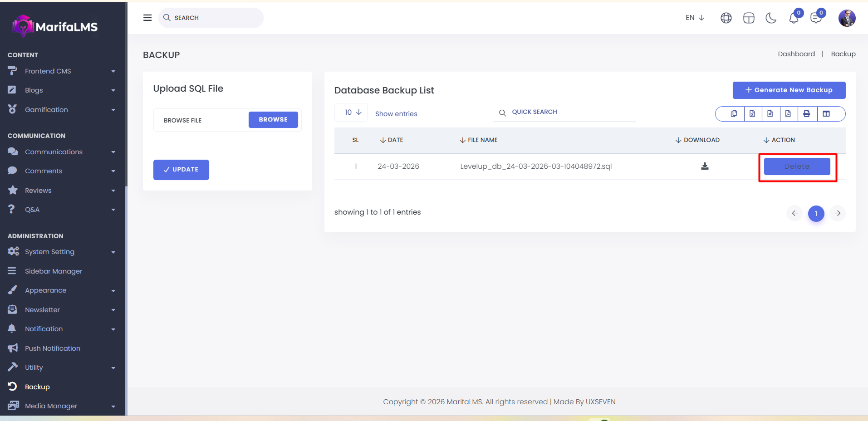
Task: Export backup list as PDF
Action: pos(788,114)
